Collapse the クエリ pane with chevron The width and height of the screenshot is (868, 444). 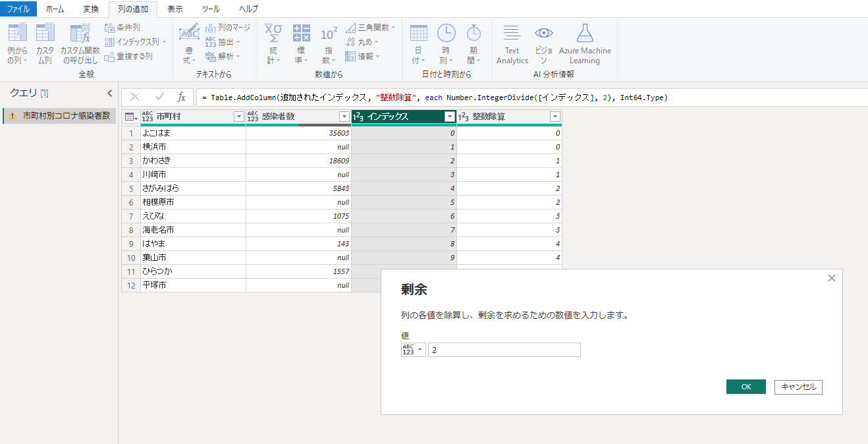click(x=110, y=93)
